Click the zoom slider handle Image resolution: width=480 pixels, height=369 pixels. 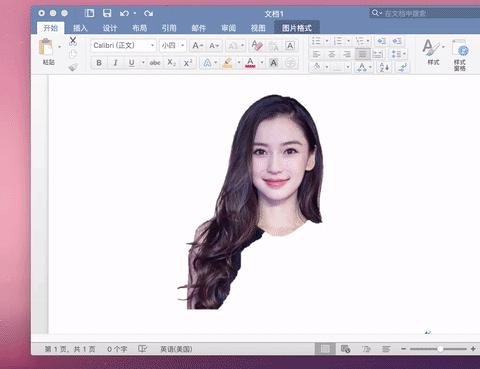440,349
